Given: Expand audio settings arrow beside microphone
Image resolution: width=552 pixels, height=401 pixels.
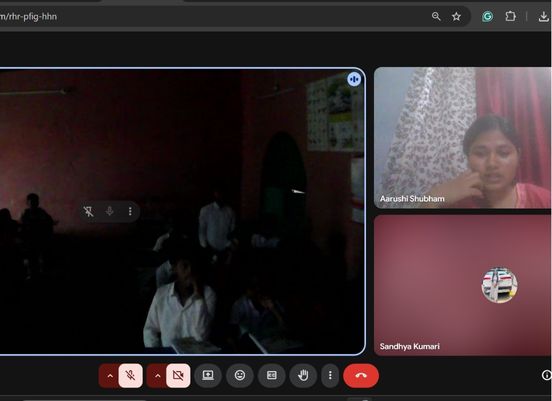Looking at the screenshot, I should tap(109, 376).
